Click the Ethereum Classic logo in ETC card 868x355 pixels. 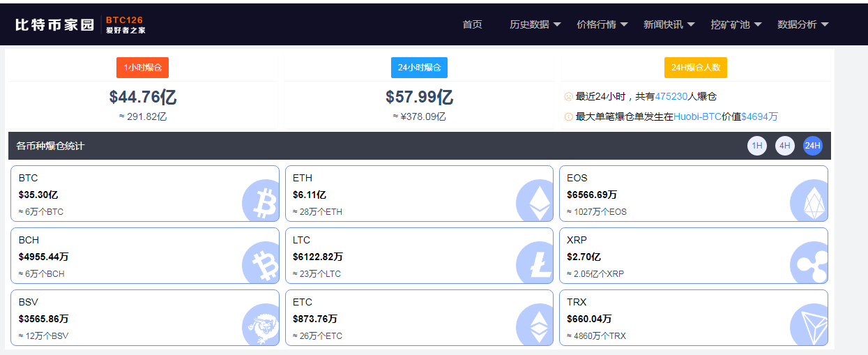pyautogui.click(x=535, y=326)
